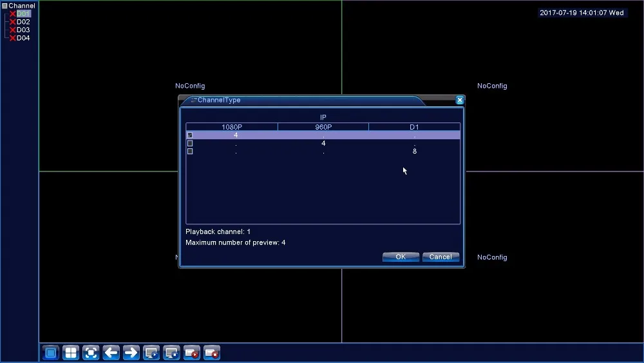The width and height of the screenshot is (644, 363).
Task: Click the Playback channel: 1 label
Action: [218, 232]
